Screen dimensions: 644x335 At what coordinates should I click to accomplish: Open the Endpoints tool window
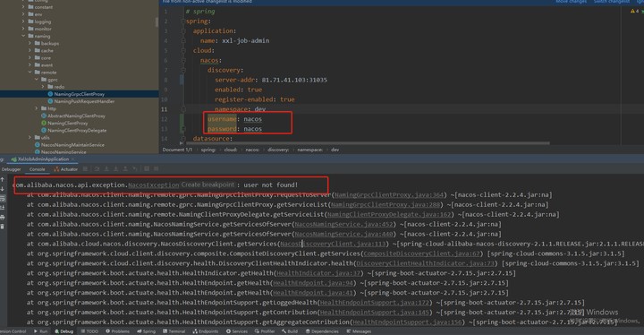pyautogui.click(x=206, y=331)
